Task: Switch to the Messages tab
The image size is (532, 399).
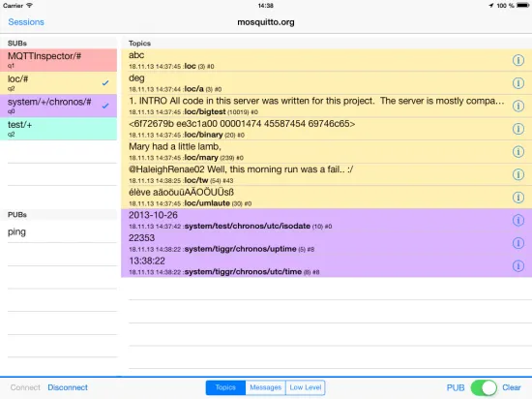Action: point(265,387)
